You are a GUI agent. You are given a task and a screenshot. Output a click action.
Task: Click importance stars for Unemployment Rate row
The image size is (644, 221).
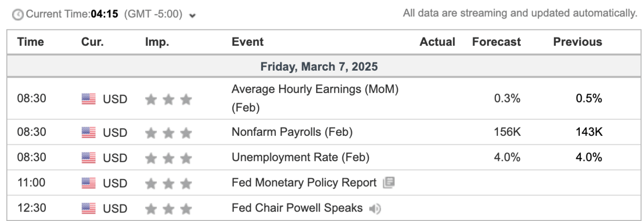click(x=168, y=158)
